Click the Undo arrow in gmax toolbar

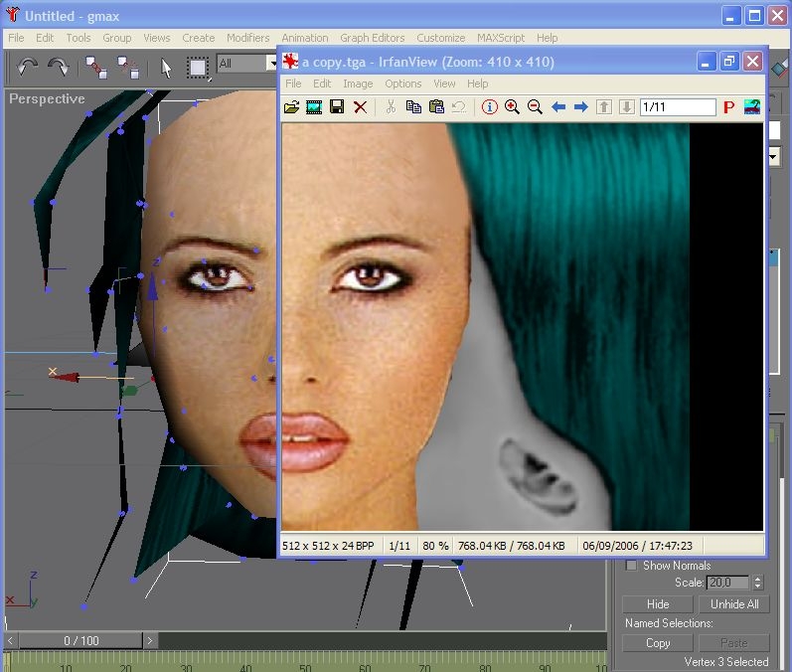27,67
